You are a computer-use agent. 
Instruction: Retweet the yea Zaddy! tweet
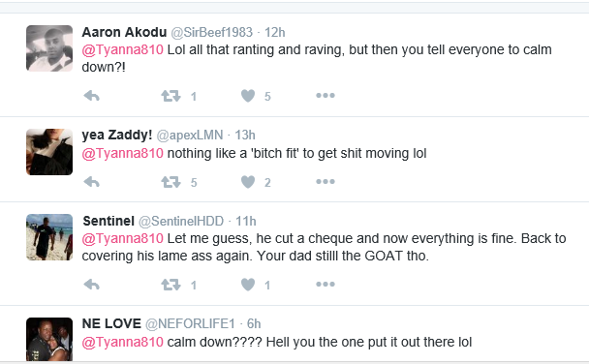point(170,182)
